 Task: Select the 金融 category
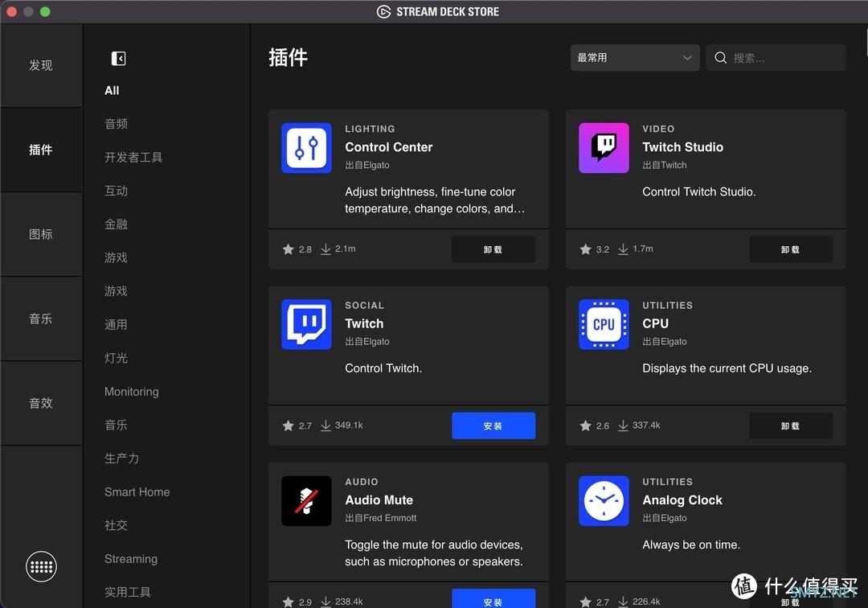[117, 224]
